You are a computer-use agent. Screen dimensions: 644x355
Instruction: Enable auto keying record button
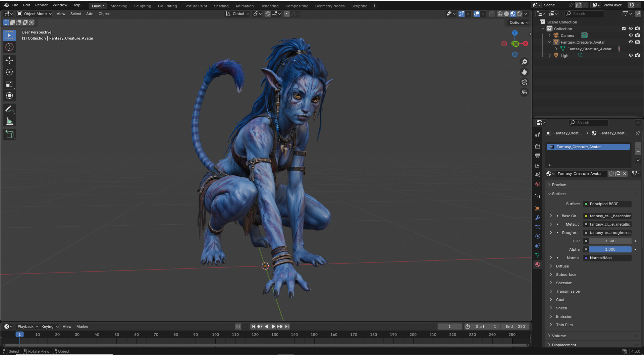click(x=238, y=327)
